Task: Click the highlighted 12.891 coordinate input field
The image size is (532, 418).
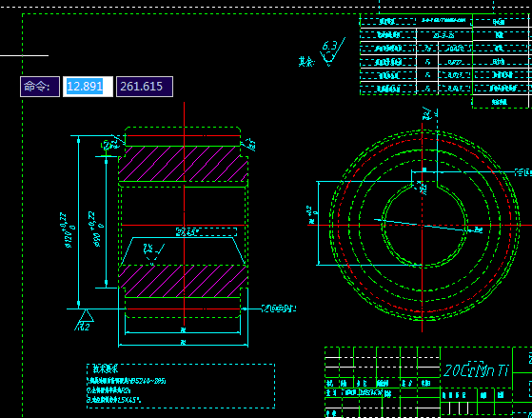Action: click(88, 87)
